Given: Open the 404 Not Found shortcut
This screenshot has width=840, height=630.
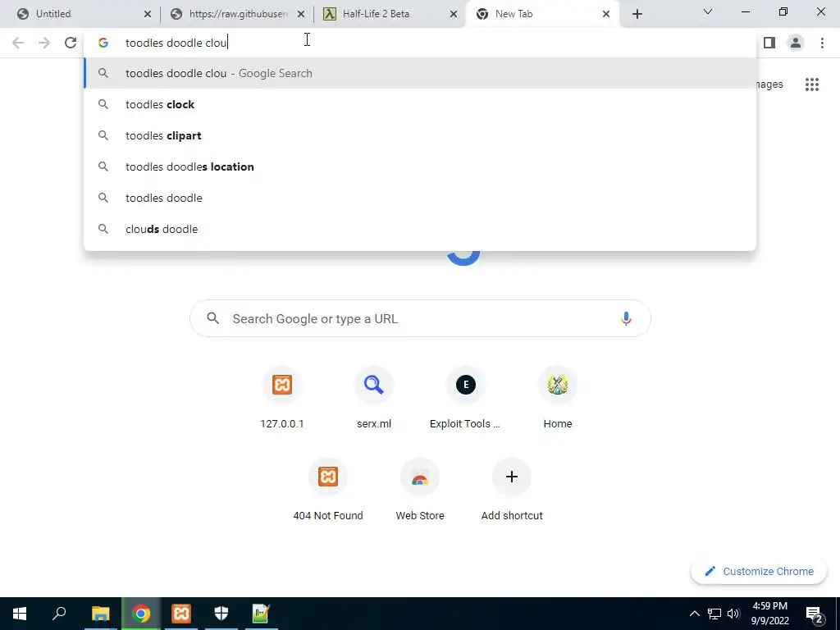Looking at the screenshot, I should click(x=328, y=491).
